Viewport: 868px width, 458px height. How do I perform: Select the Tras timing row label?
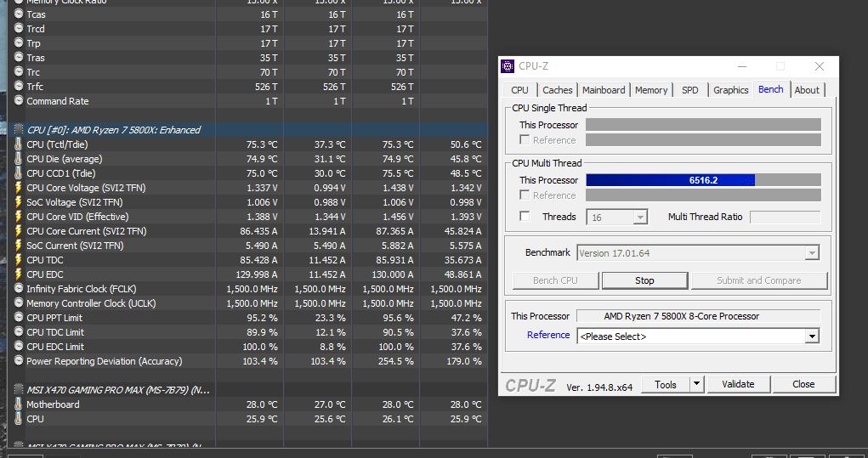tap(36, 58)
